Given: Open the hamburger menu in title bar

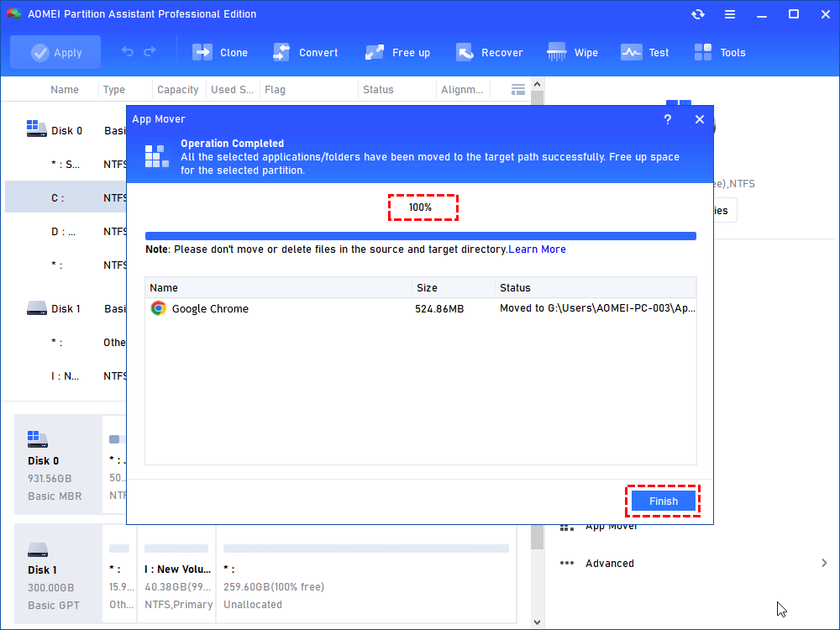Looking at the screenshot, I should 730,14.
